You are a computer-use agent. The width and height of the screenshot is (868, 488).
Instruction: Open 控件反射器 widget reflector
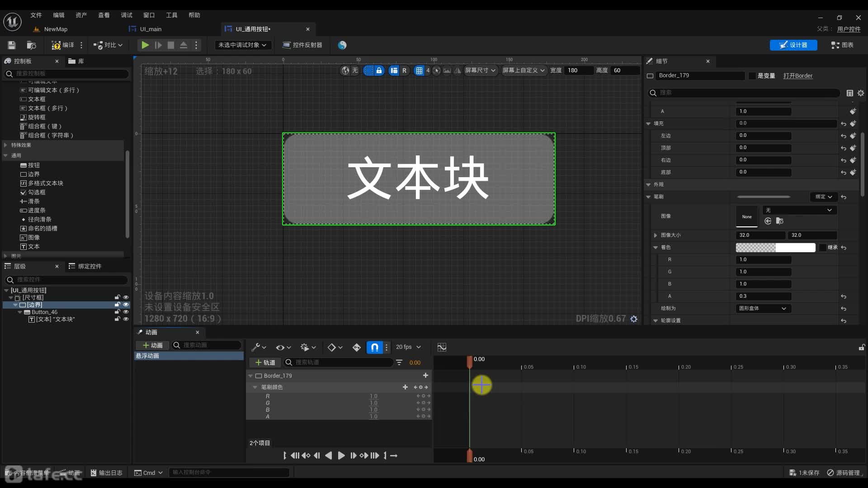tap(302, 45)
